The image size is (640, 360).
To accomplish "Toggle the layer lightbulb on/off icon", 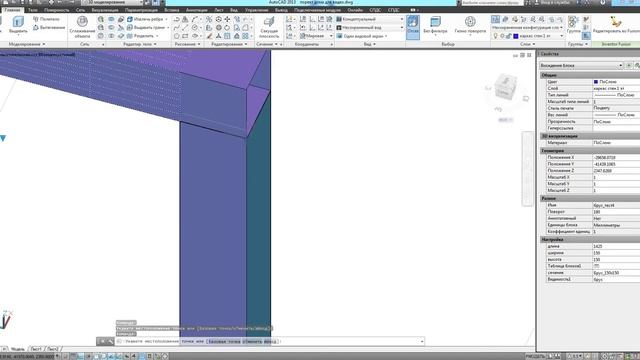I will tap(496, 36).
